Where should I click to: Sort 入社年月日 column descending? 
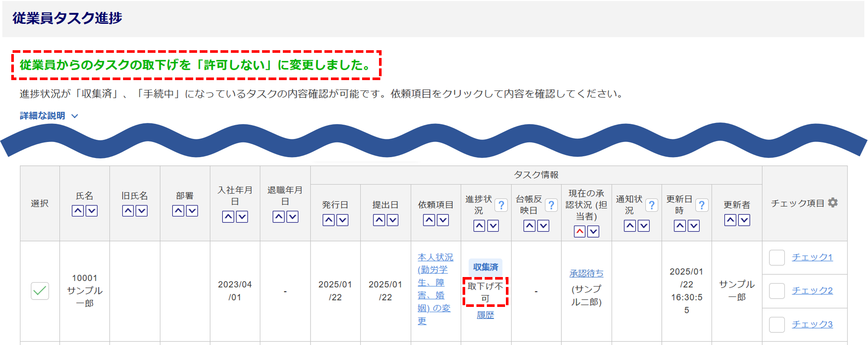[x=242, y=217]
